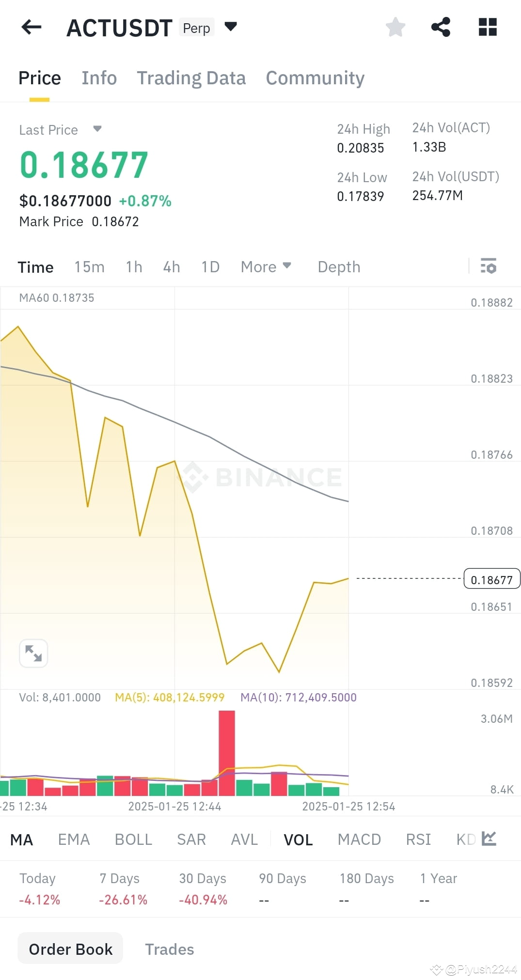Screen dimensions: 521x980
Task: View the Community tab
Action: (315, 78)
